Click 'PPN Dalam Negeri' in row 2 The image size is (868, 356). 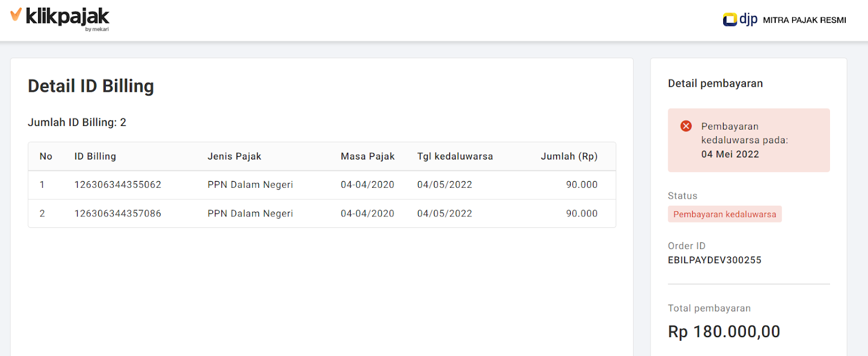coord(250,213)
